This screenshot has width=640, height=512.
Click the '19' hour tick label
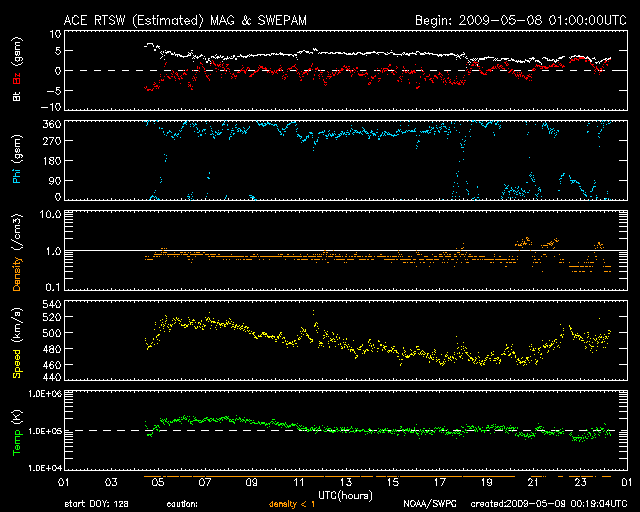(x=487, y=482)
